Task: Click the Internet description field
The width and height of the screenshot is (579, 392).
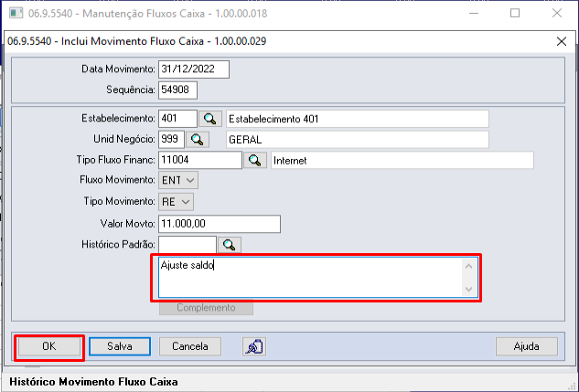Action: tap(402, 160)
